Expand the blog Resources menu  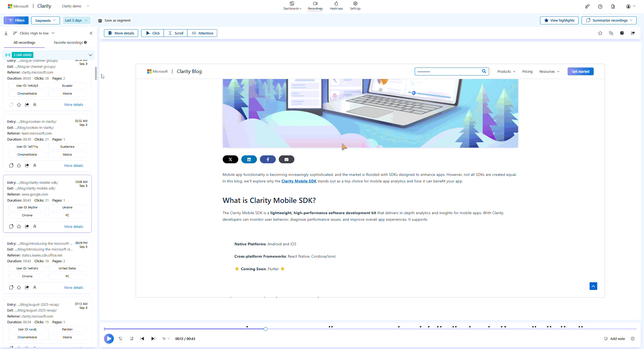[549, 71]
